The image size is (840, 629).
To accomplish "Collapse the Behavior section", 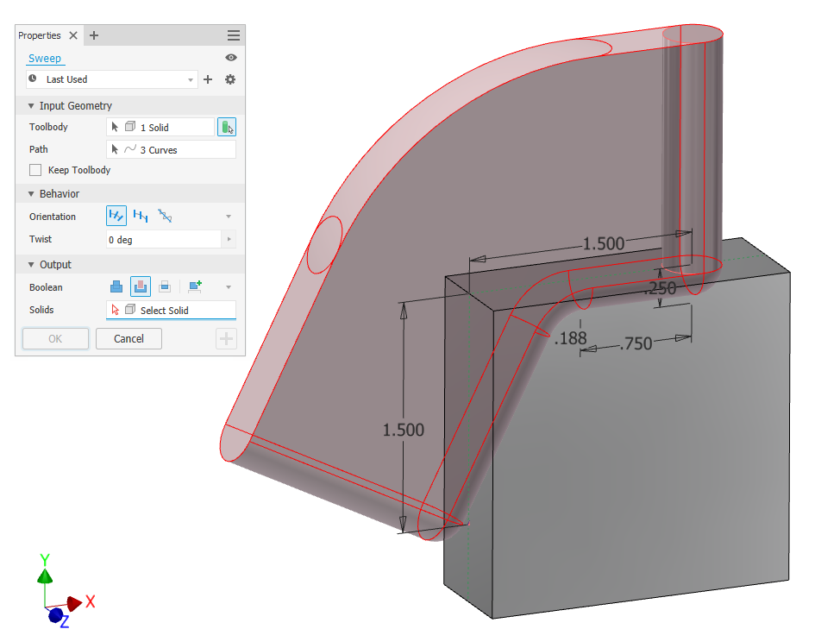I will [x=31, y=194].
